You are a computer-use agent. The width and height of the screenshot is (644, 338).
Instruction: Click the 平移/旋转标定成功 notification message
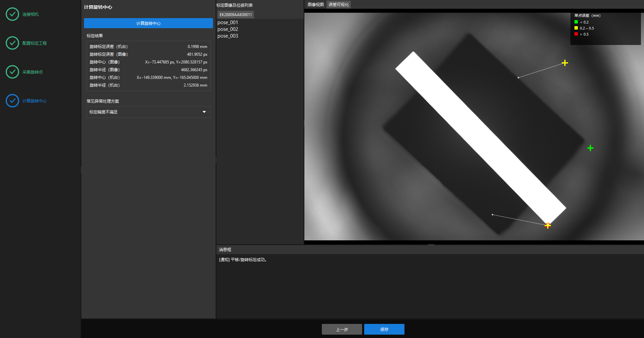tap(243, 260)
